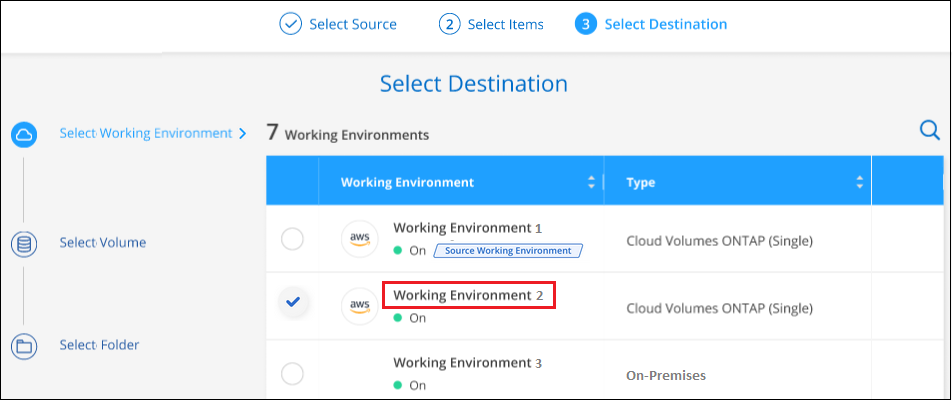Expand chevron beside Select Working Environment
The image size is (952, 401).
click(x=242, y=133)
